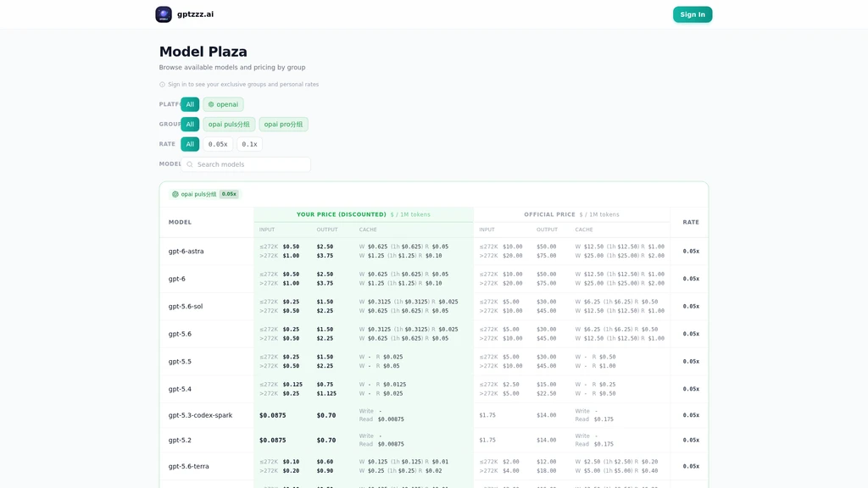Select the gpt-5.6-terra model name
This screenshot has width=868, height=488.
189,467
